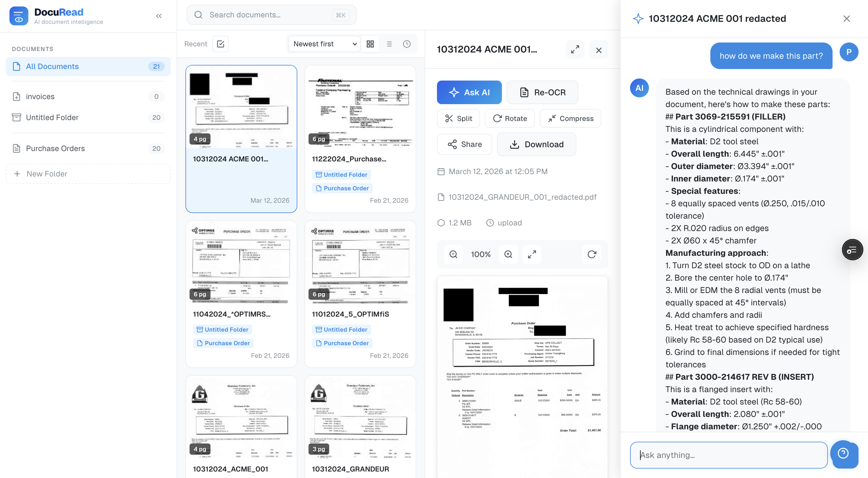868x478 pixels.
Task: Start Re-OCR on the document
Action: tap(542, 92)
